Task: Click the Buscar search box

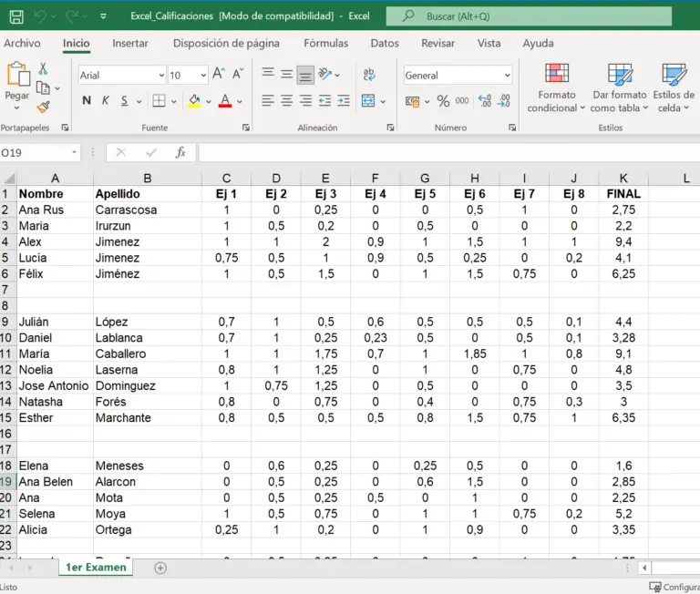Action: pos(529,16)
